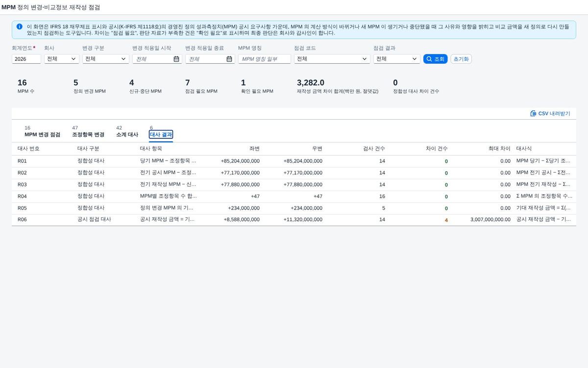Open calendar picker for 변경 적용일 종료
Image resolution: width=588 pixels, height=368 pixels.
(229, 59)
